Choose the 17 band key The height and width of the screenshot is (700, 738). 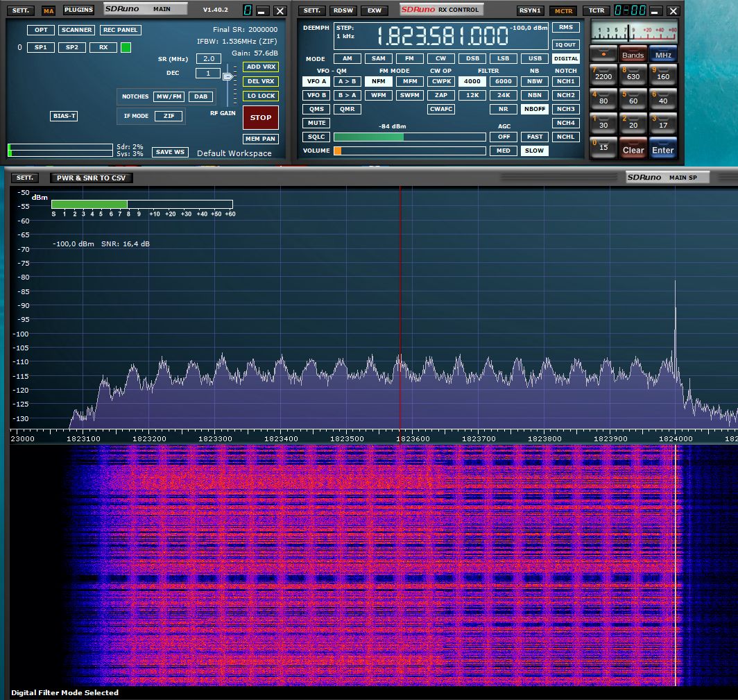click(x=662, y=123)
